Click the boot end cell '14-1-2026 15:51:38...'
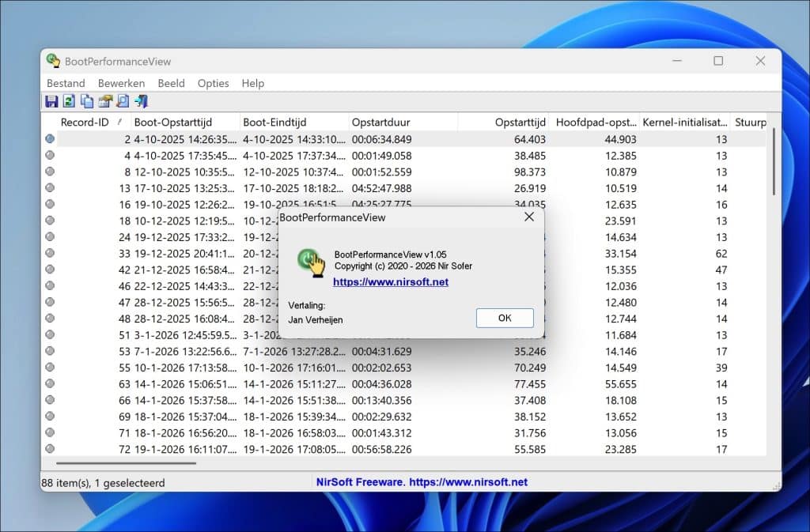The image size is (810, 532). point(294,401)
